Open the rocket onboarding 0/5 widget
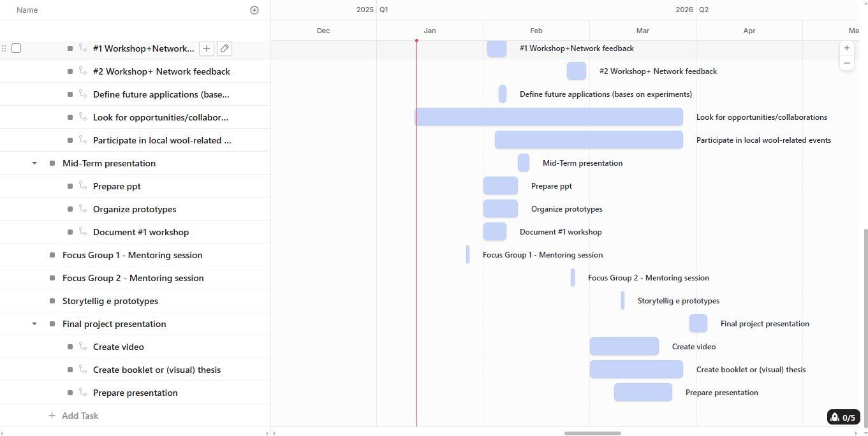This screenshot has width=868, height=436. coord(842,418)
